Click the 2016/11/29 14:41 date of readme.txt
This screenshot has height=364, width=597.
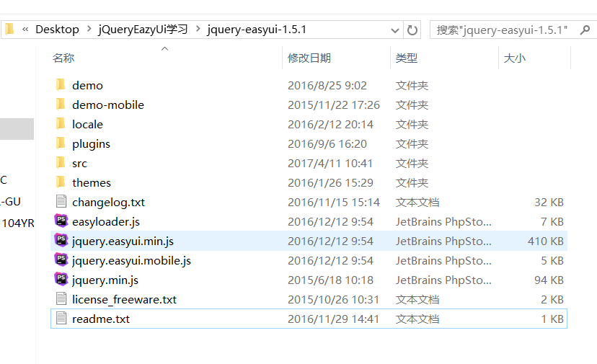tap(334, 319)
